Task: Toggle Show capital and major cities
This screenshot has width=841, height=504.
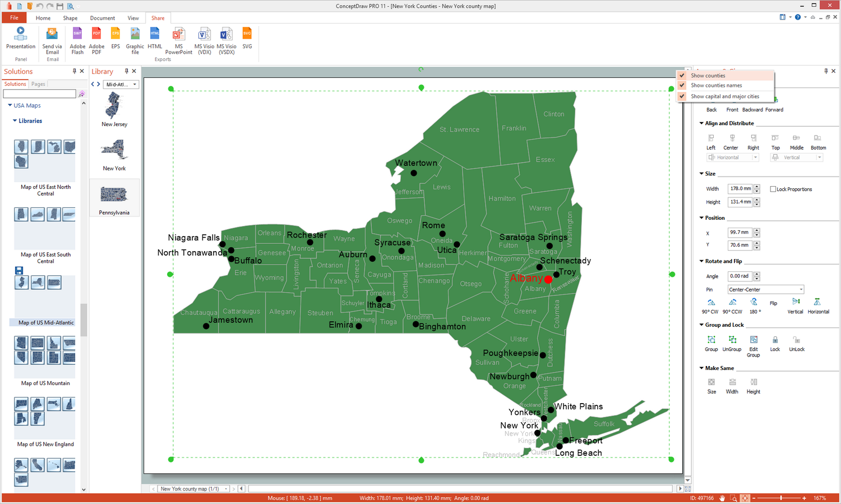Action: (x=725, y=96)
